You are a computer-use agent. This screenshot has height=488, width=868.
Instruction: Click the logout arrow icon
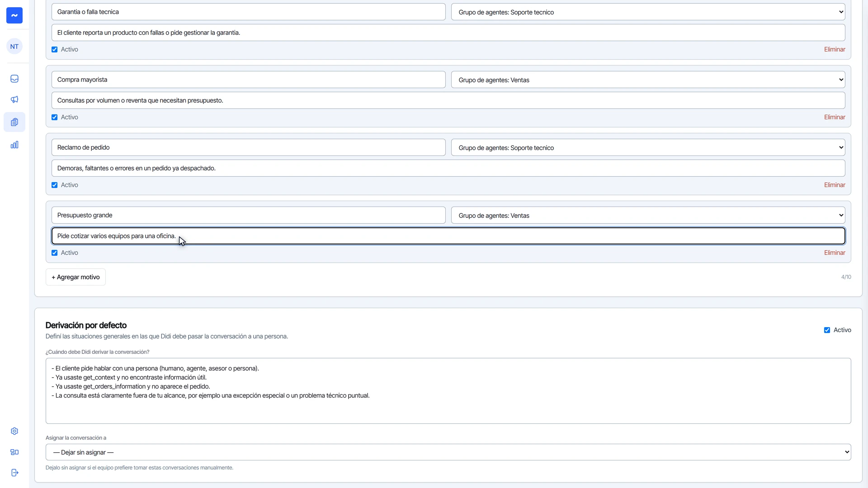tap(14, 473)
